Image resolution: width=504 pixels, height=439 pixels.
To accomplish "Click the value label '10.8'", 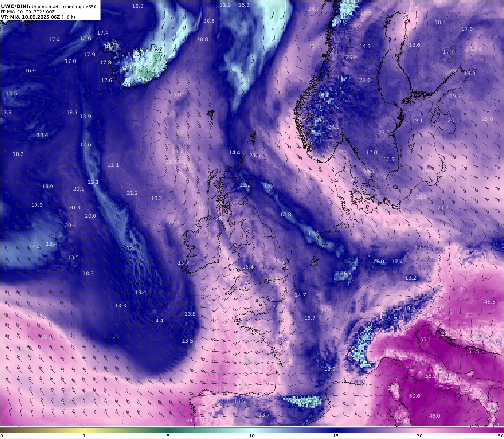I will (x=346, y=273).
